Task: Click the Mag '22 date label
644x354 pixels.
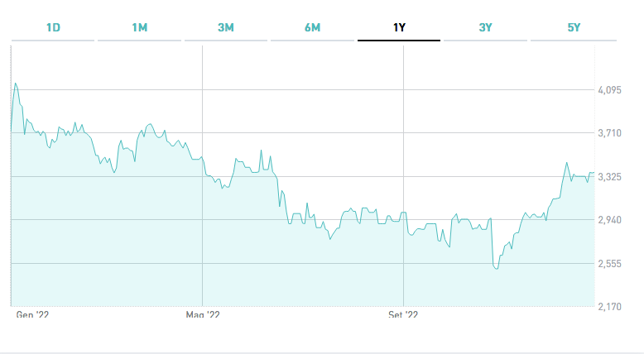Action: (x=203, y=315)
